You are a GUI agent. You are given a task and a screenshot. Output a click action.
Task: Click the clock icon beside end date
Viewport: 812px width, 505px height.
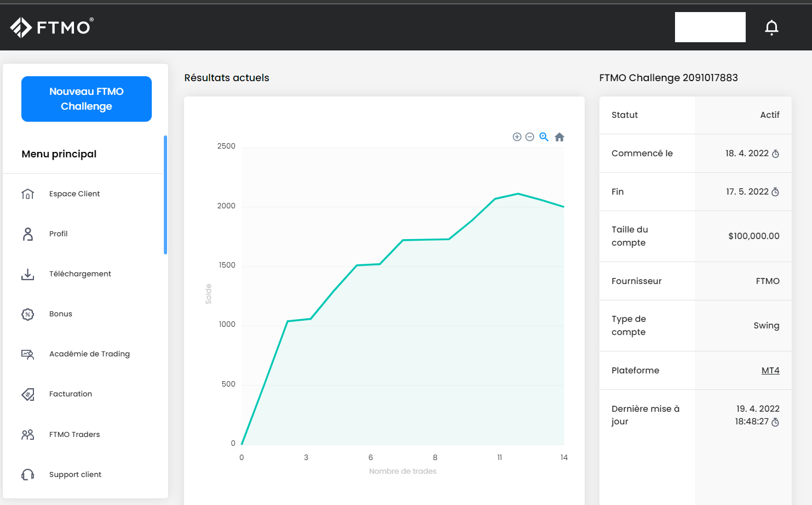tap(775, 192)
